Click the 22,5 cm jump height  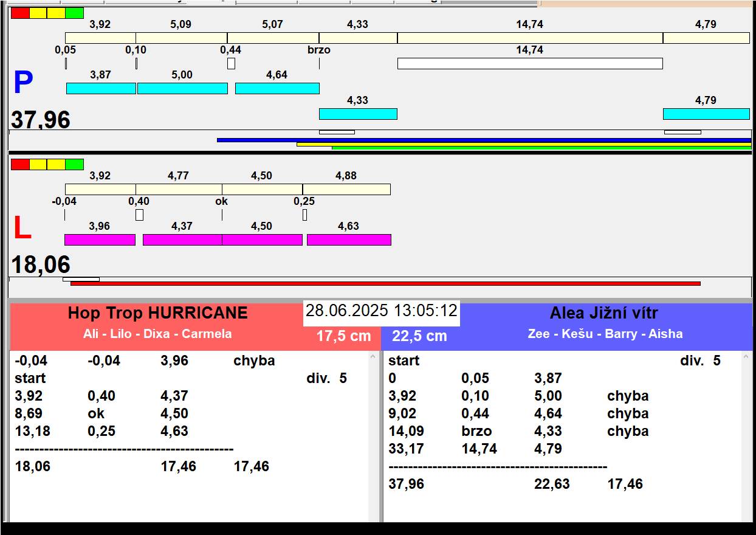point(419,336)
